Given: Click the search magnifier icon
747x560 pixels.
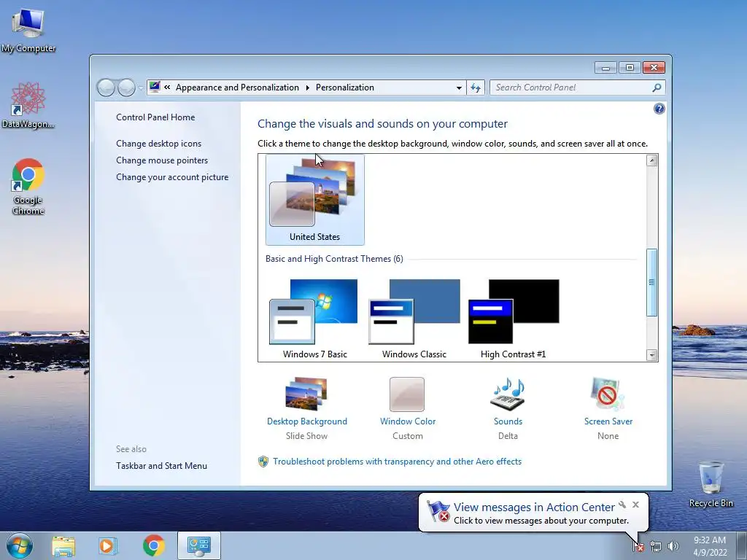Looking at the screenshot, I should pos(657,87).
